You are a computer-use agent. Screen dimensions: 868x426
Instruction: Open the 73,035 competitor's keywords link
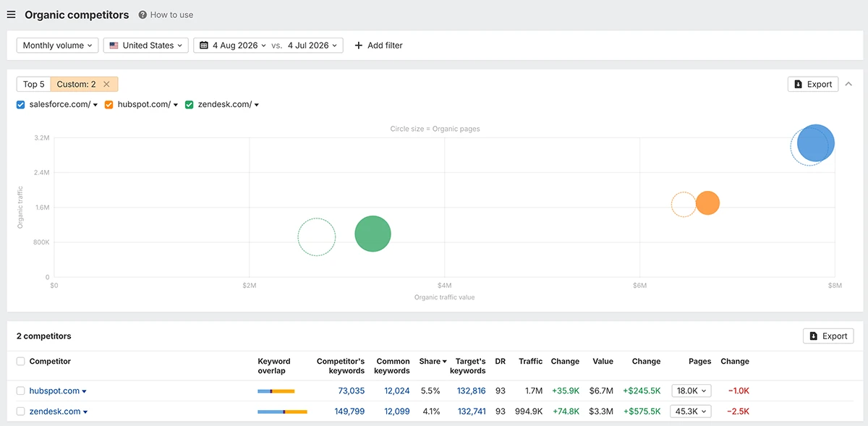[351, 391]
